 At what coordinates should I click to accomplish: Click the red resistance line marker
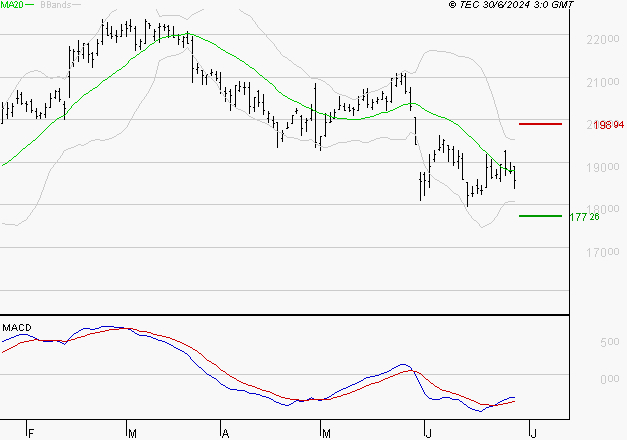click(x=540, y=124)
